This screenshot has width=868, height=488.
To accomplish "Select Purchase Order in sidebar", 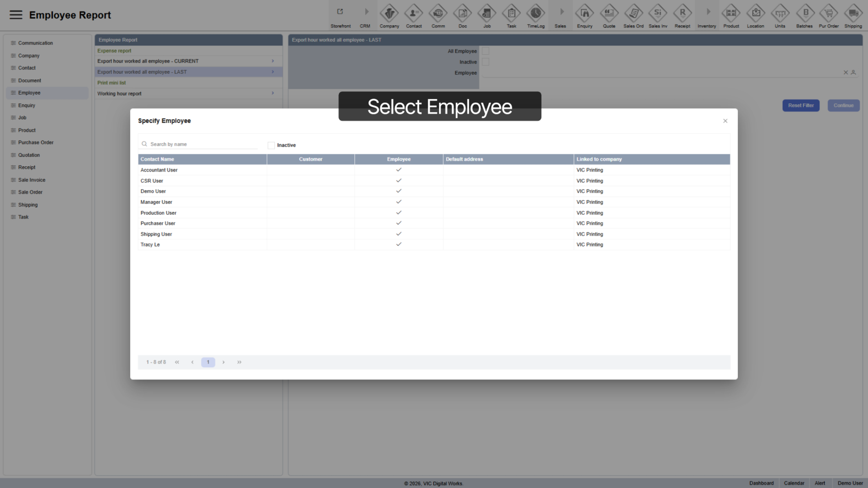I will tap(36, 143).
